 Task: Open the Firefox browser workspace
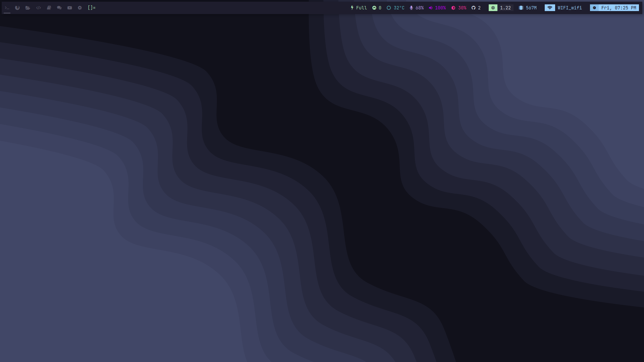(x=17, y=8)
